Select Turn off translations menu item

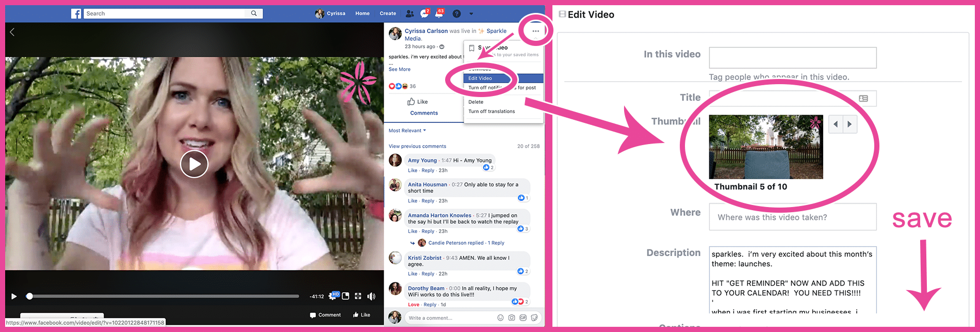coord(492,112)
